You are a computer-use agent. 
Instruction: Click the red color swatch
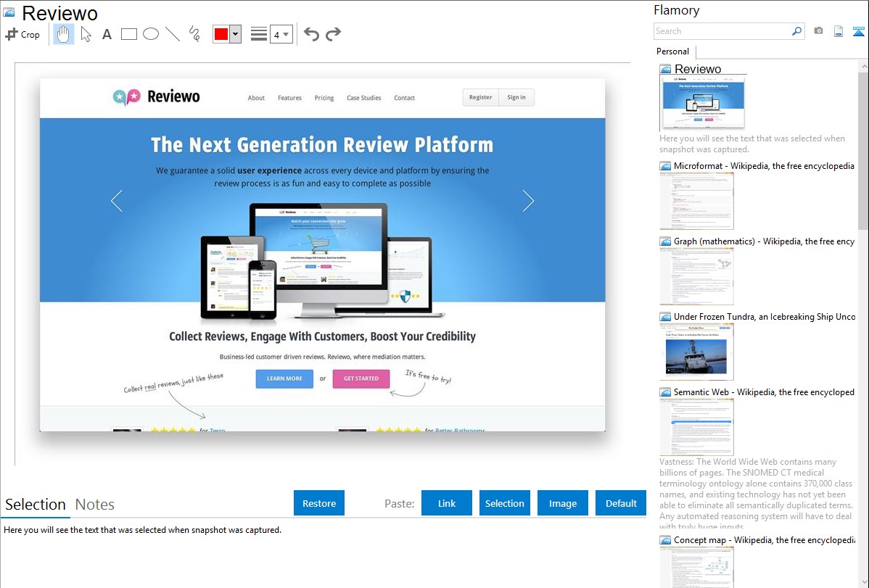(221, 34)
